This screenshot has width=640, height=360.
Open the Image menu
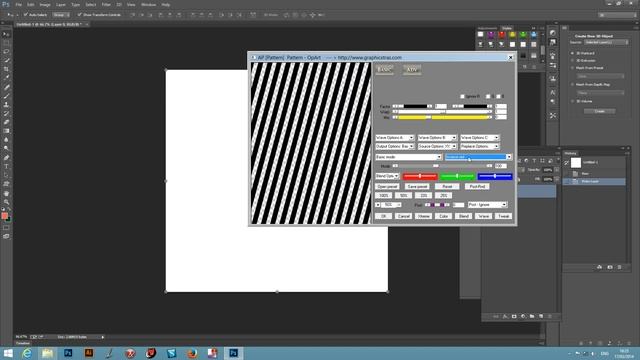pos(45,4)
